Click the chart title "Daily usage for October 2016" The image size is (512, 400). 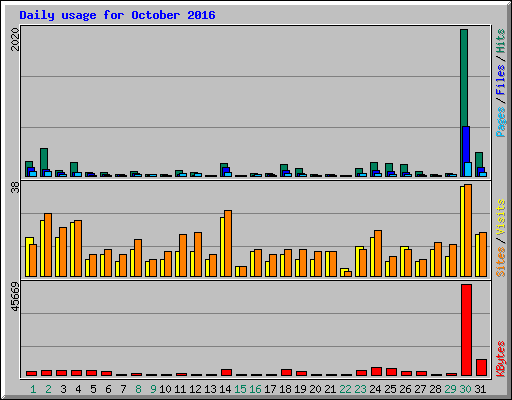tap(117, 15)
